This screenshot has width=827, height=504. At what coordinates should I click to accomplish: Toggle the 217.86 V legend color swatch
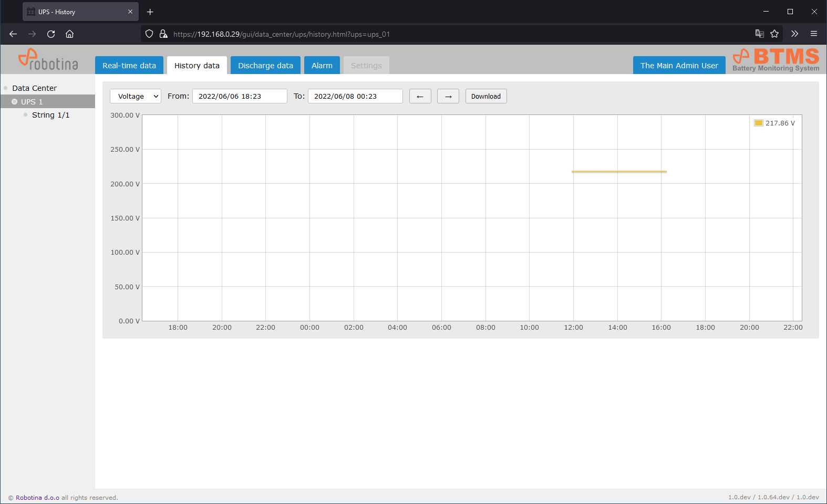pos(758,123)
